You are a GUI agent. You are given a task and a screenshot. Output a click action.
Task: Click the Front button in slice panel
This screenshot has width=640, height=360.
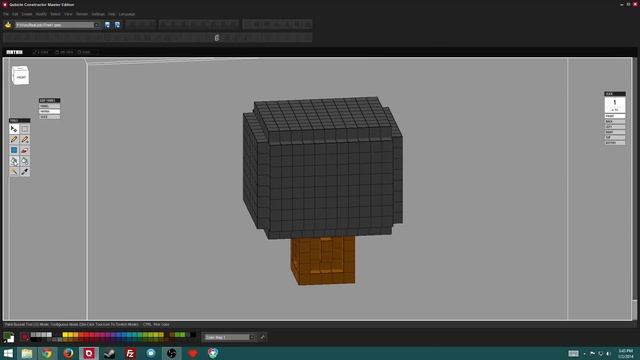[x=615, y=116]
